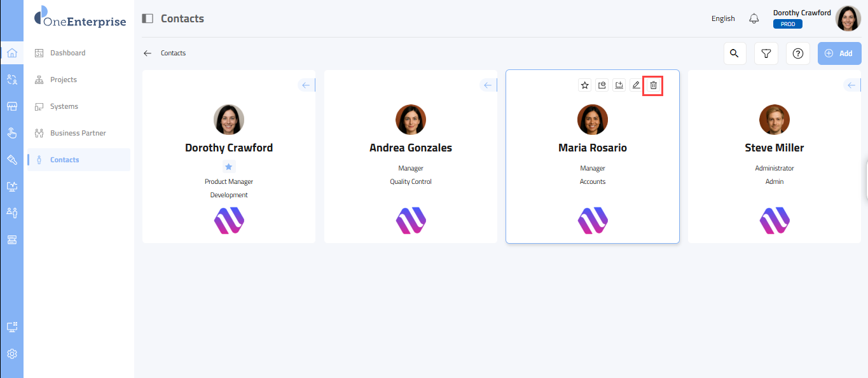The height and width of the screenshot is (378, 868).
Task: Click the pencil edit icon on Maria Rosario's card
Action: pos(636,85)
